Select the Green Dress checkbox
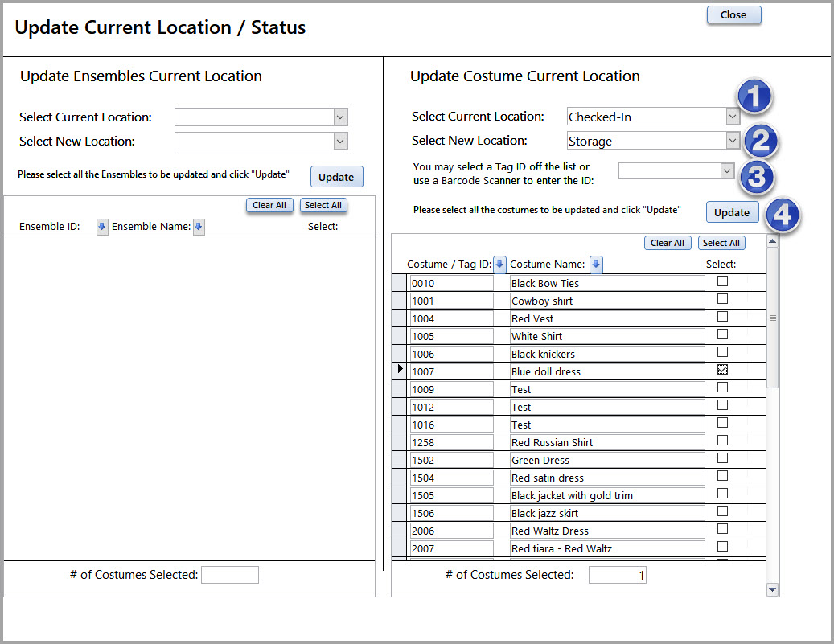The height and width of the screenshot is (644, 834). (x=722, y=457)
